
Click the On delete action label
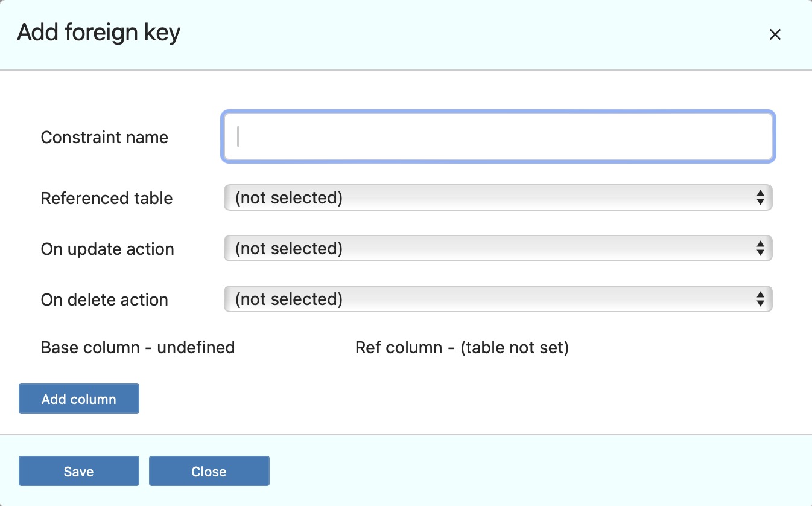coord(104,300)
